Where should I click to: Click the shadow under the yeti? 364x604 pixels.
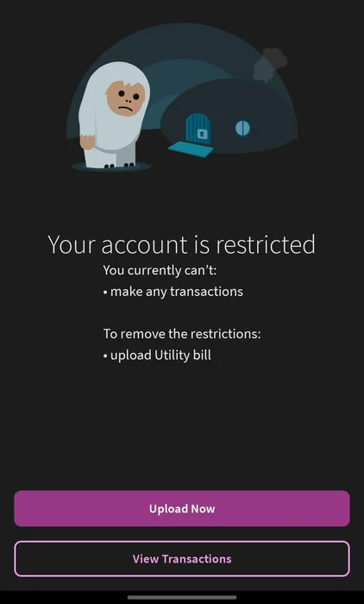tap(111, 167)
